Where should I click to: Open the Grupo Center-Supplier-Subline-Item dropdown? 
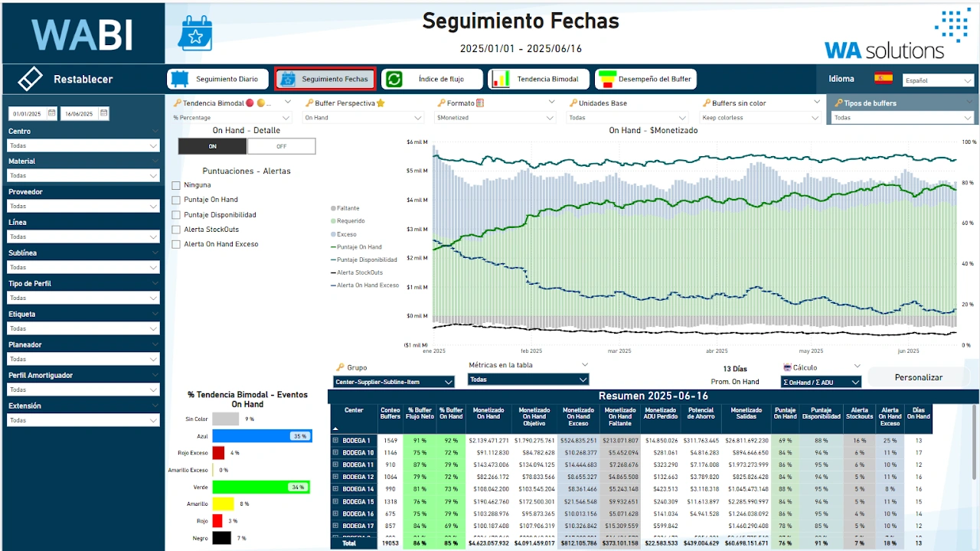click(x=394, y=382)
